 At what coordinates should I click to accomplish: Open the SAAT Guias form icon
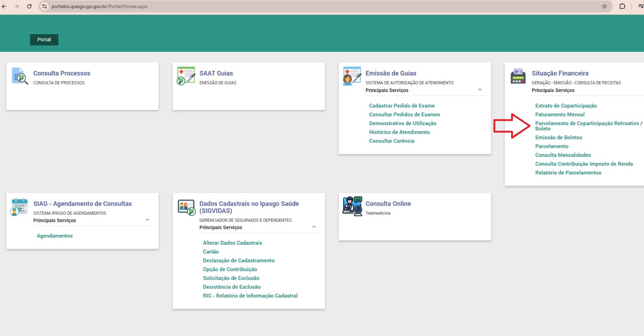[186, 76]
